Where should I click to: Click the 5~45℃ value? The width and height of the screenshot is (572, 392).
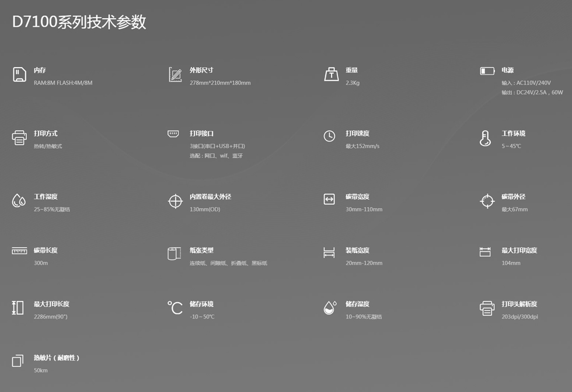pyautogui.click(x=511, y=146)
